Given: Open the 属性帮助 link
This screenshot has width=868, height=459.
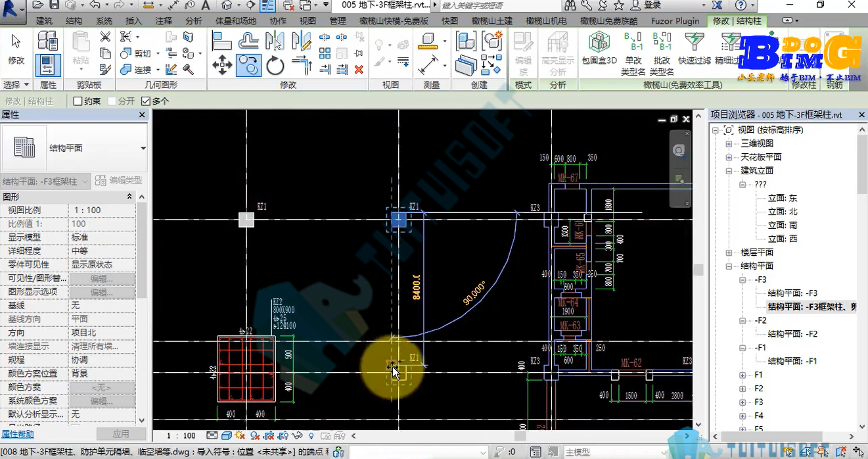Looking at the screenshot, I should (x=18, y=434).
